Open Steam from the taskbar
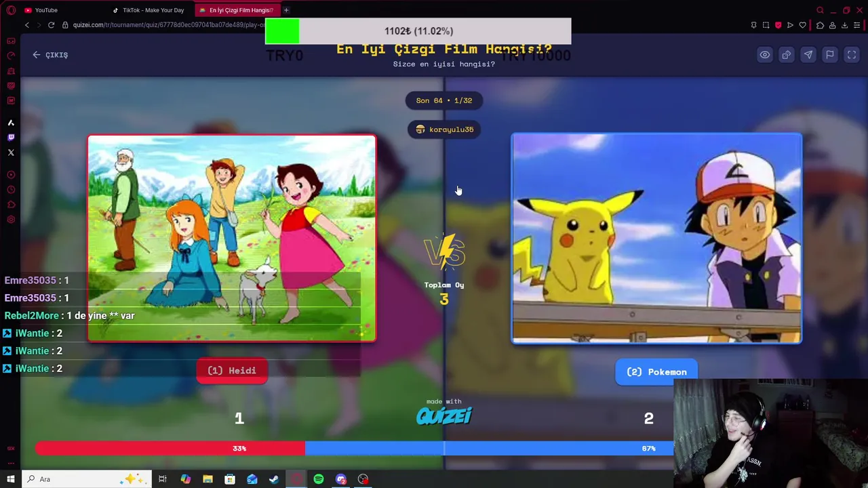 point(274,479)
